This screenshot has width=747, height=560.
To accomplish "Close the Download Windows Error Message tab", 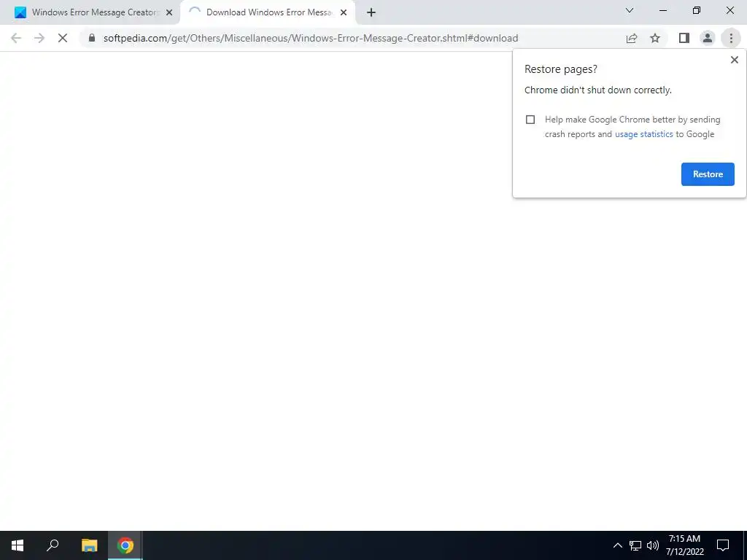I will tap(344, 12).
